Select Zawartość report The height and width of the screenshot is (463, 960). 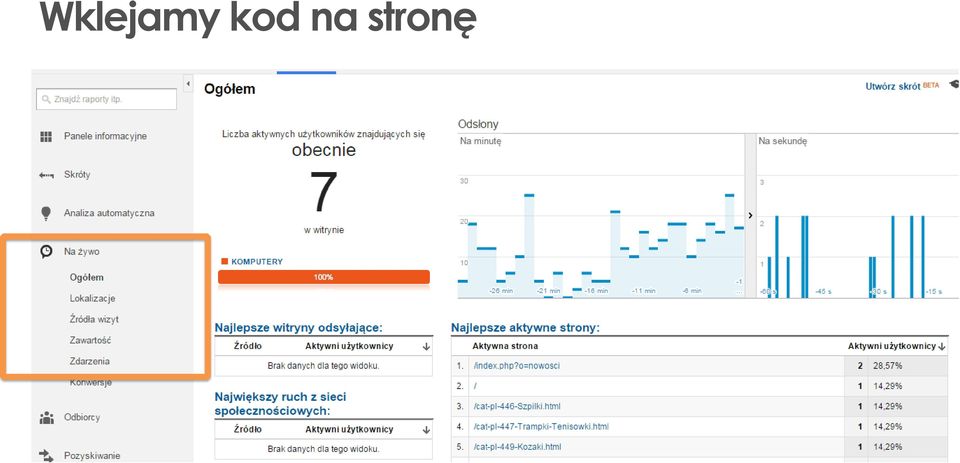pyautogui.click(x=90, y=340)
